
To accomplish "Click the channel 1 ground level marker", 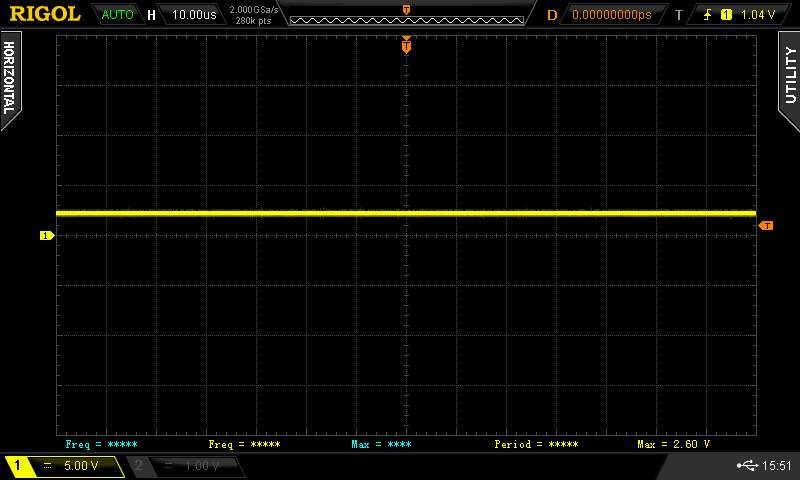I will [45, 236].
